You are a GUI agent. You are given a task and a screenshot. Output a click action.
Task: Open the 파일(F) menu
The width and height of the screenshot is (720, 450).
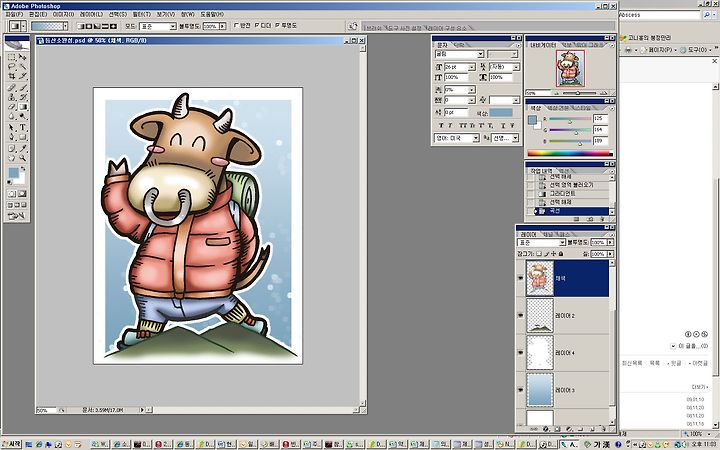(13, 15)
